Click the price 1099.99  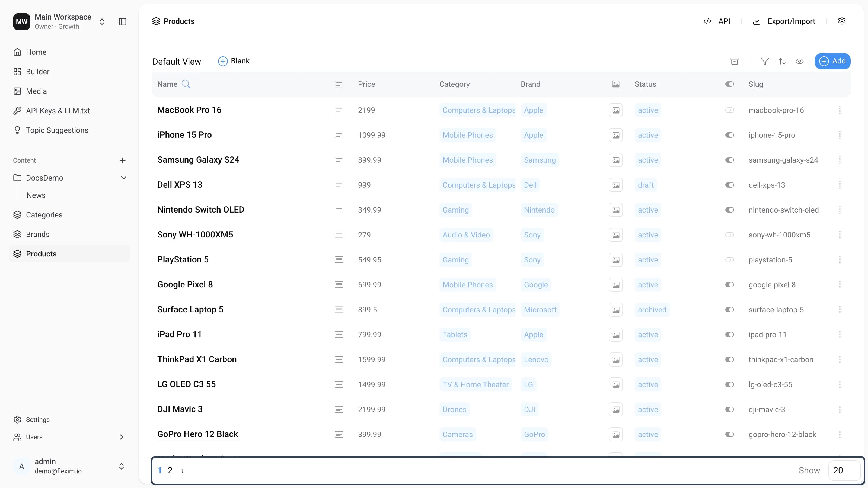coord(372,135)
